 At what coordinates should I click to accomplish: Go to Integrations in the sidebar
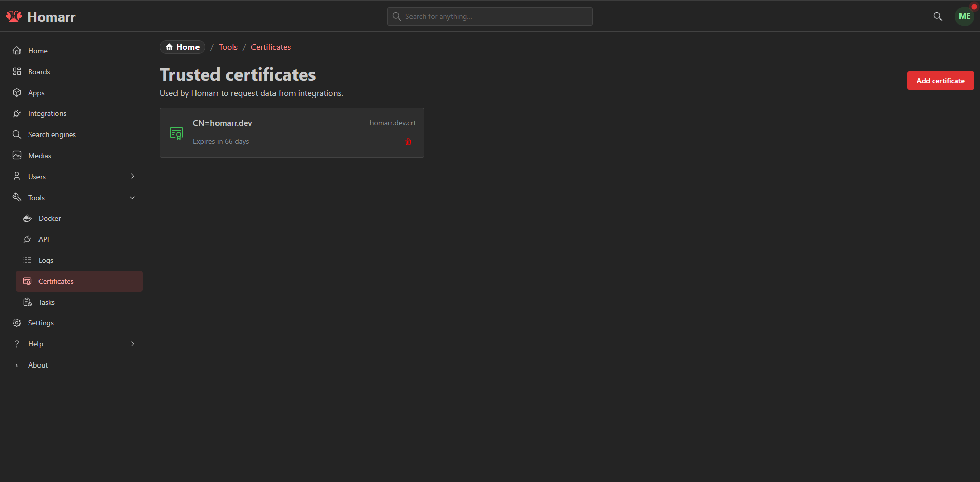(x=47, y=113)
